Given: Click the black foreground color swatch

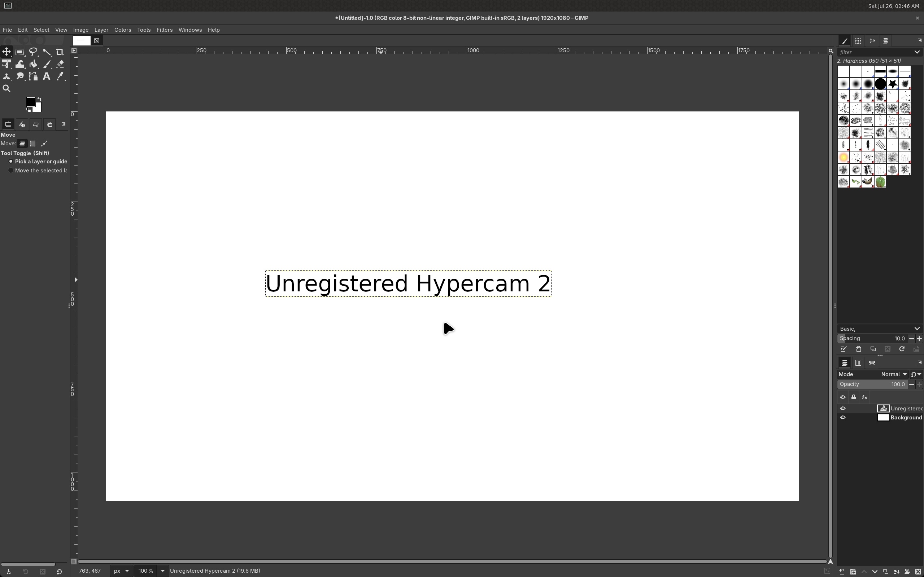Looking at the screenshot, I should click(31, 102).
